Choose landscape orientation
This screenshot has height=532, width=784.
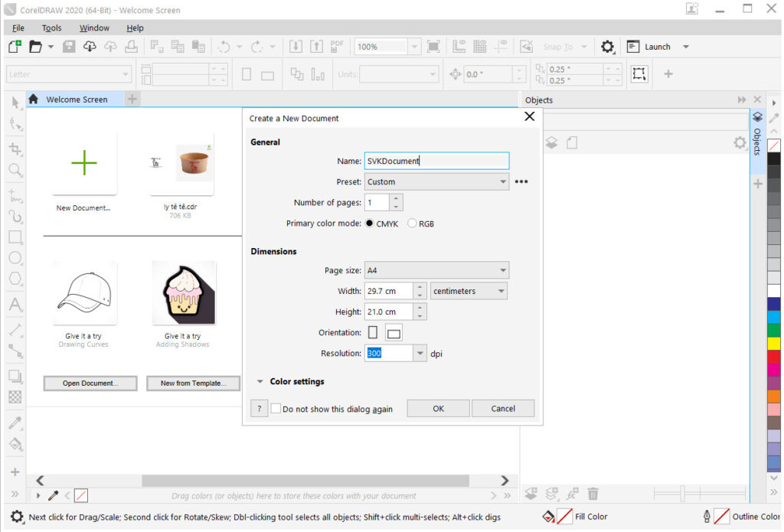pyautogui.click(x=394, y=333)
